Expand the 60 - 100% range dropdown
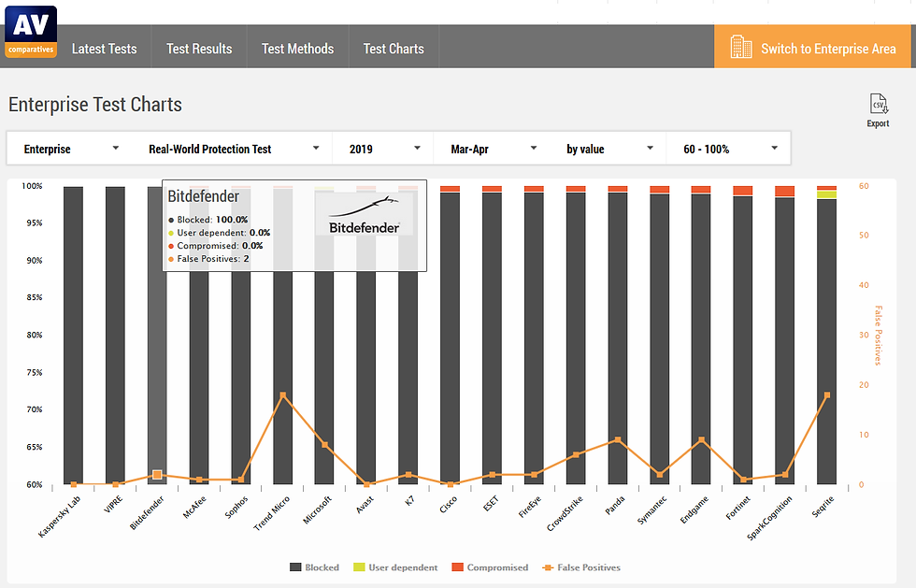 [728, 149]
